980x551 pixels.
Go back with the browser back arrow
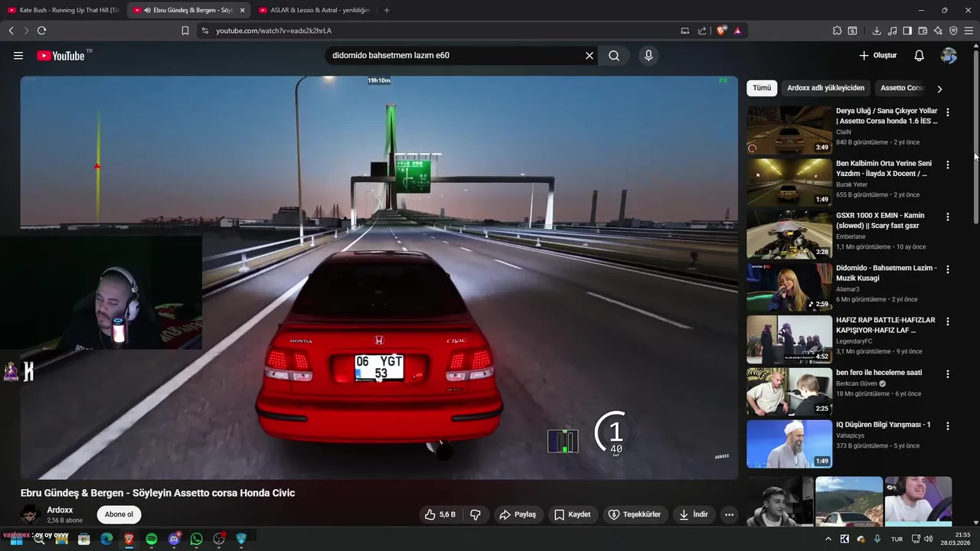(11, 31)
